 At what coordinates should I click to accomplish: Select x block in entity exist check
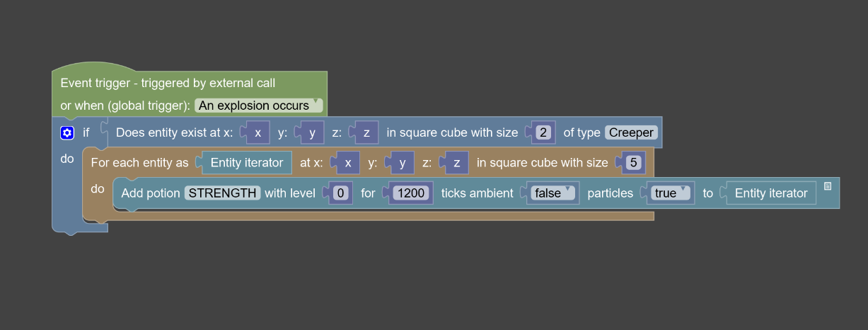(x=257, y=132)
